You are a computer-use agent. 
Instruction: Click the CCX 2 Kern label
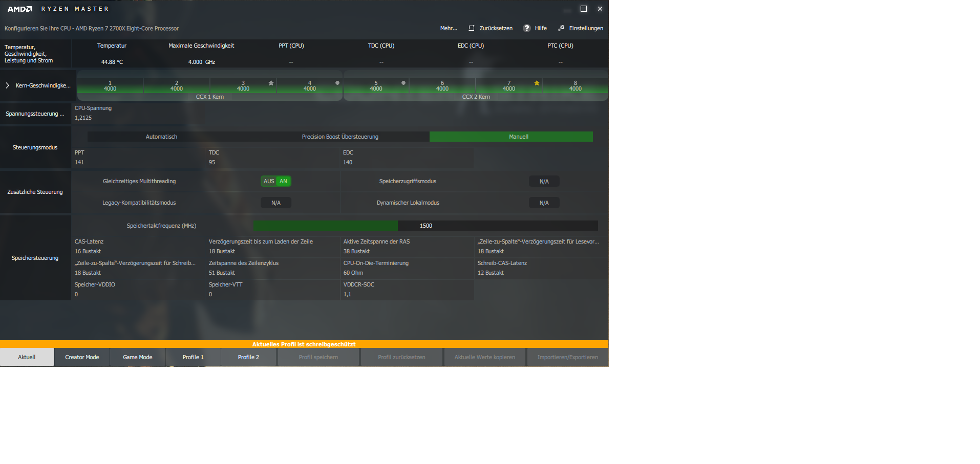point(476,97)
